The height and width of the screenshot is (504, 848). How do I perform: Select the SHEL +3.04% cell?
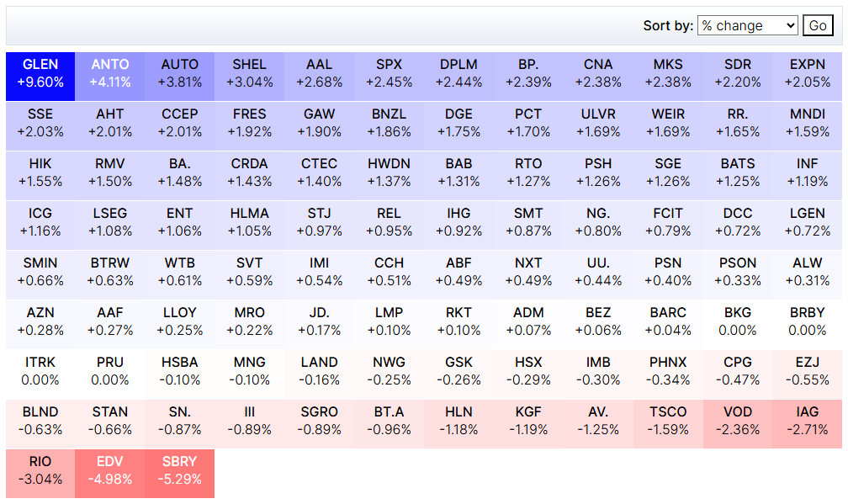tap(250, 74)
